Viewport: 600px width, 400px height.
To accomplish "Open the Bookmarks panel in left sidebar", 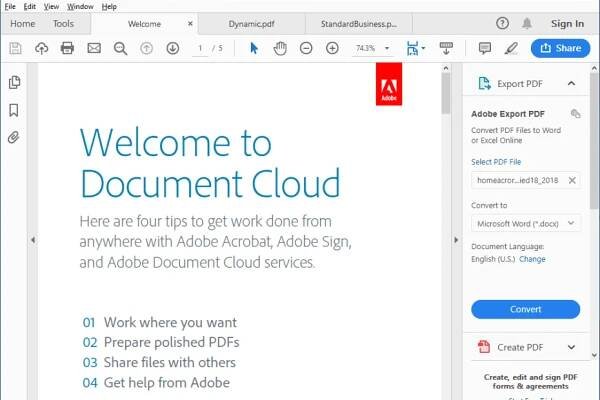I will 14,110.
